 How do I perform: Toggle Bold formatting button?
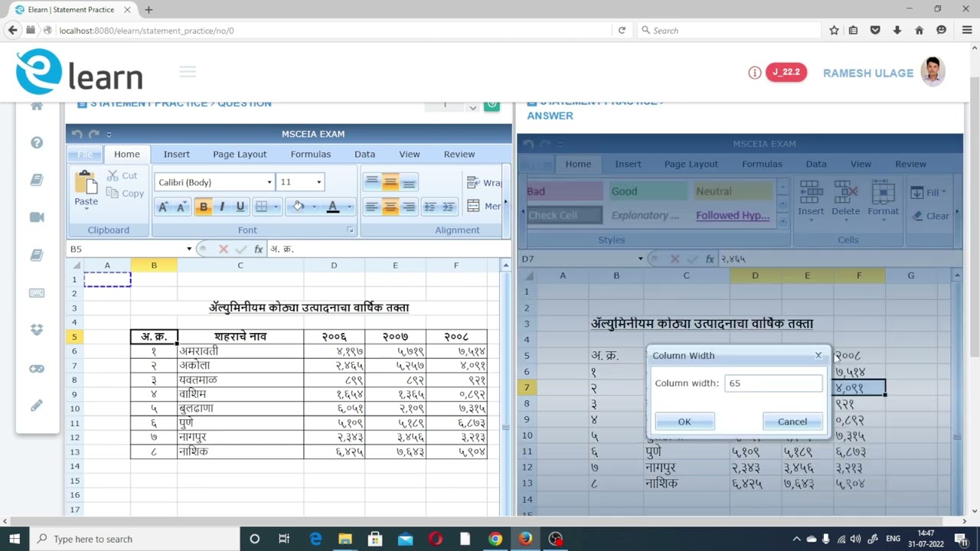203,207
